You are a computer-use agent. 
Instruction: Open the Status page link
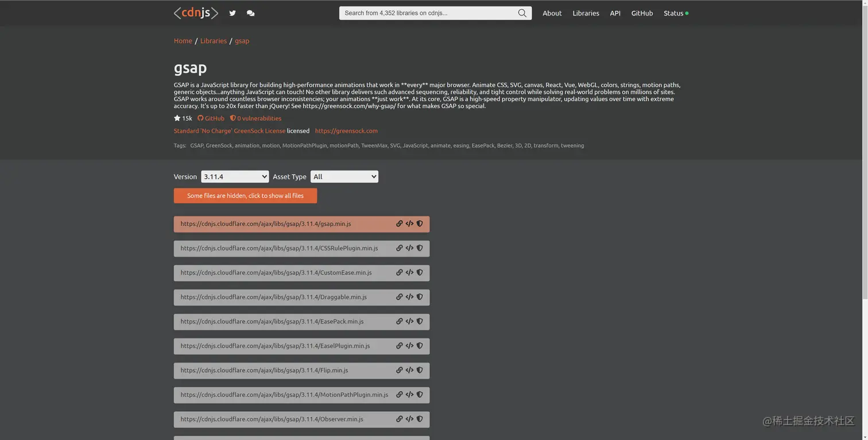676,13
